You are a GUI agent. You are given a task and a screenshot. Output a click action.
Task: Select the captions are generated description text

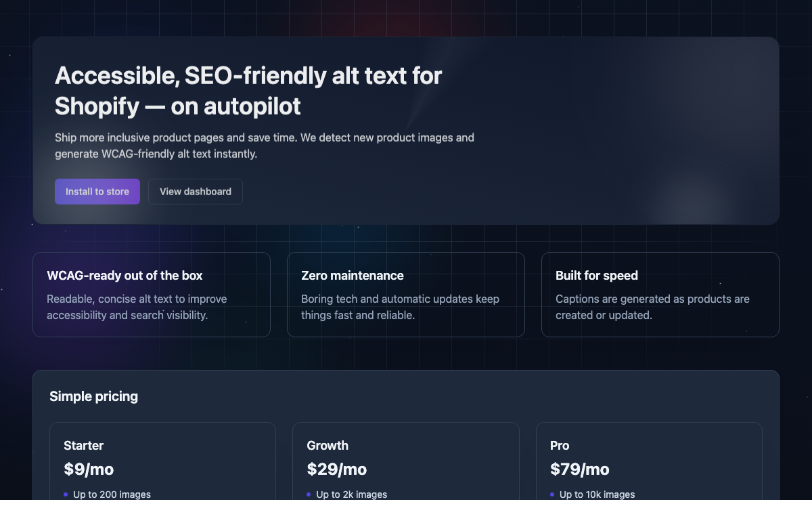coord(652,307)
